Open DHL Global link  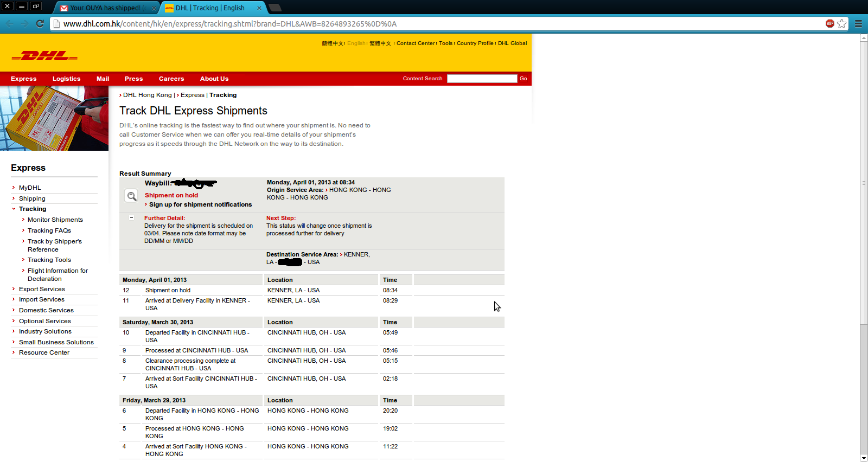[x=512, y=43]
